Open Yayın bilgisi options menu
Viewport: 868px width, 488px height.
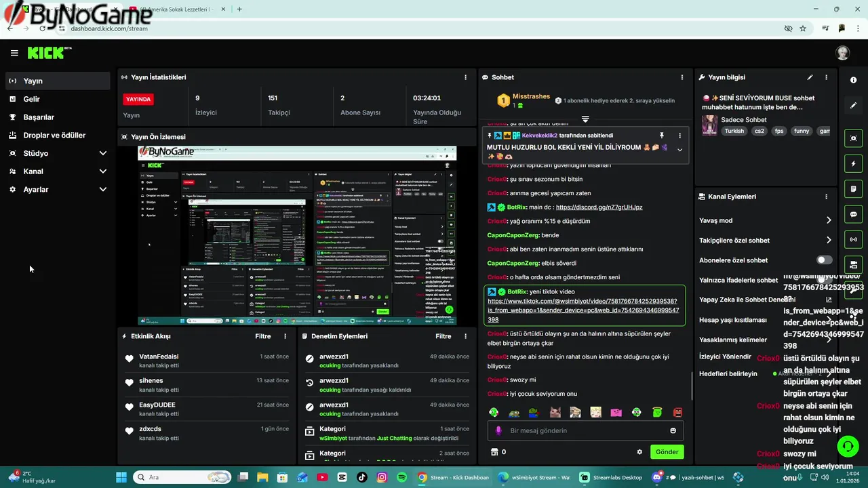click(826, 77)
